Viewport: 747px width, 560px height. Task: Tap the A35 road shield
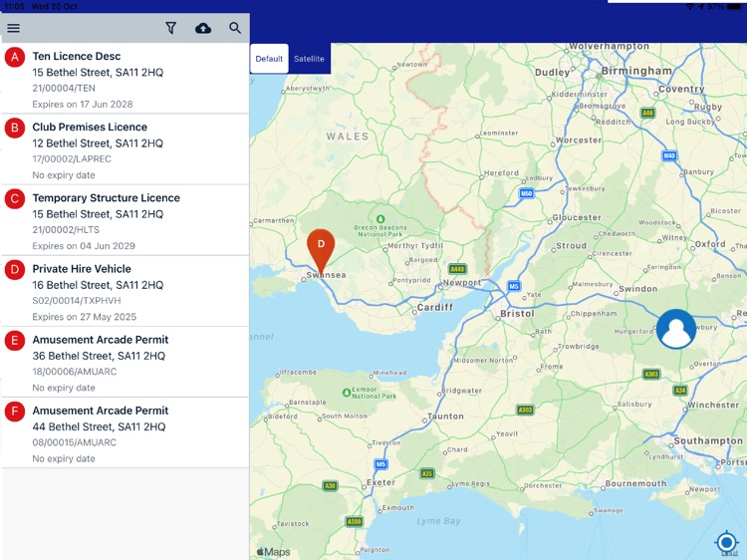tap(427, 473)
